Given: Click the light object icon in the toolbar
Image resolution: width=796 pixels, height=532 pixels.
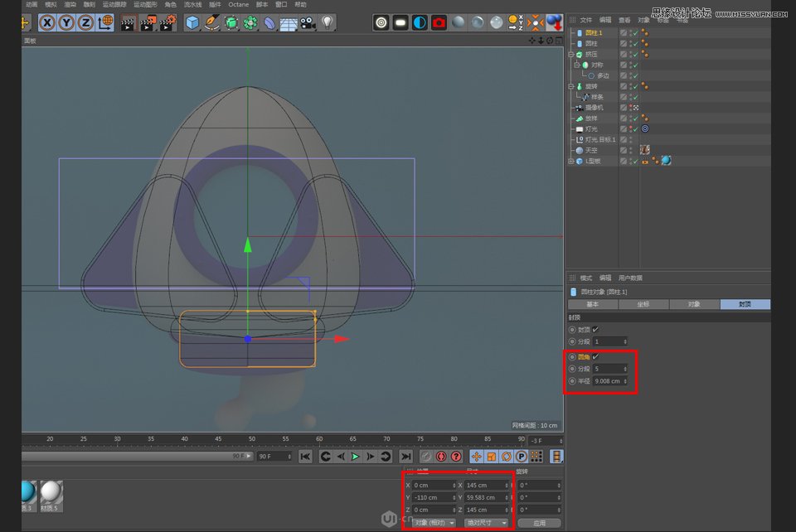Looking at the screenshot, I should point(326,23).
